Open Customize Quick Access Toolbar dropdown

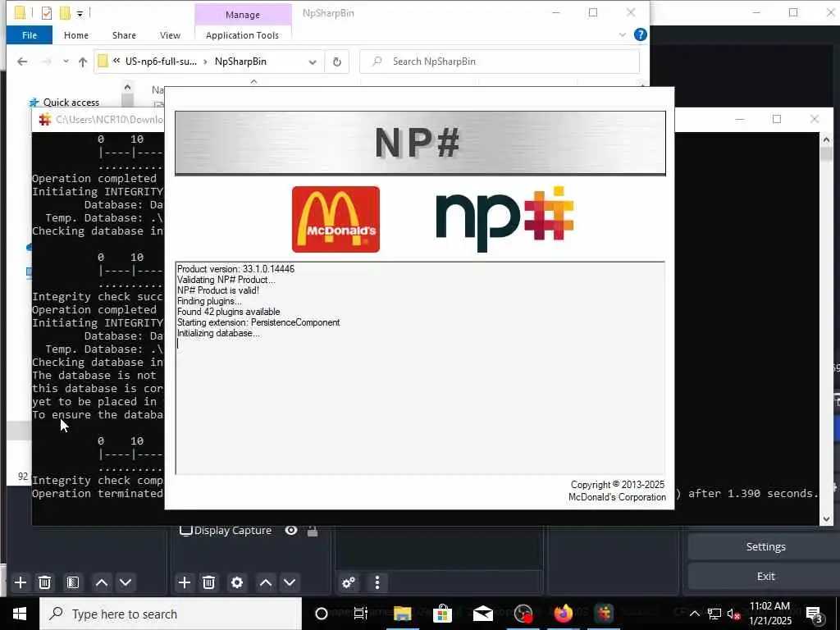coord(80,13)
